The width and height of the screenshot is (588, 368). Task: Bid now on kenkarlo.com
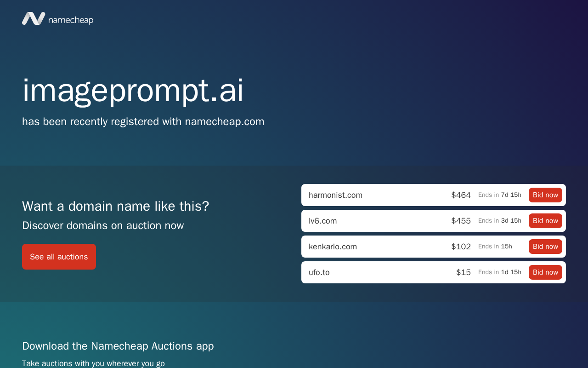pyautogui.click(x=545, y=247)
